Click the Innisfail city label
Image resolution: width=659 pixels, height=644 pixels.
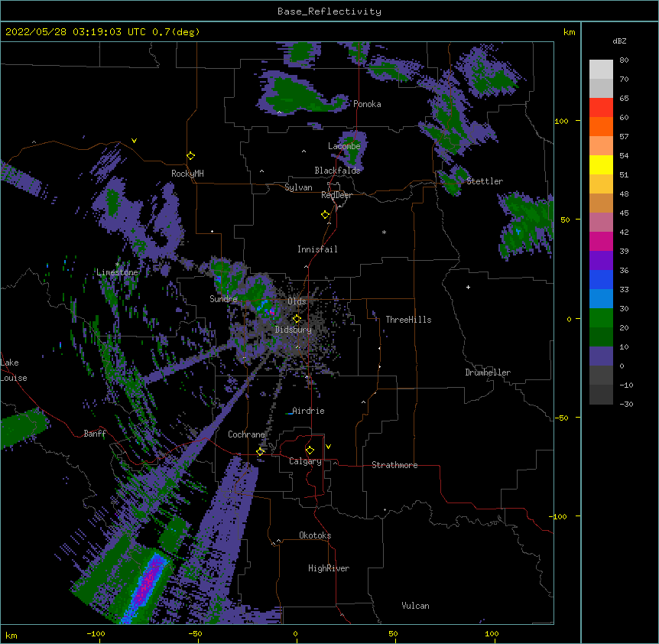point(317,249)
